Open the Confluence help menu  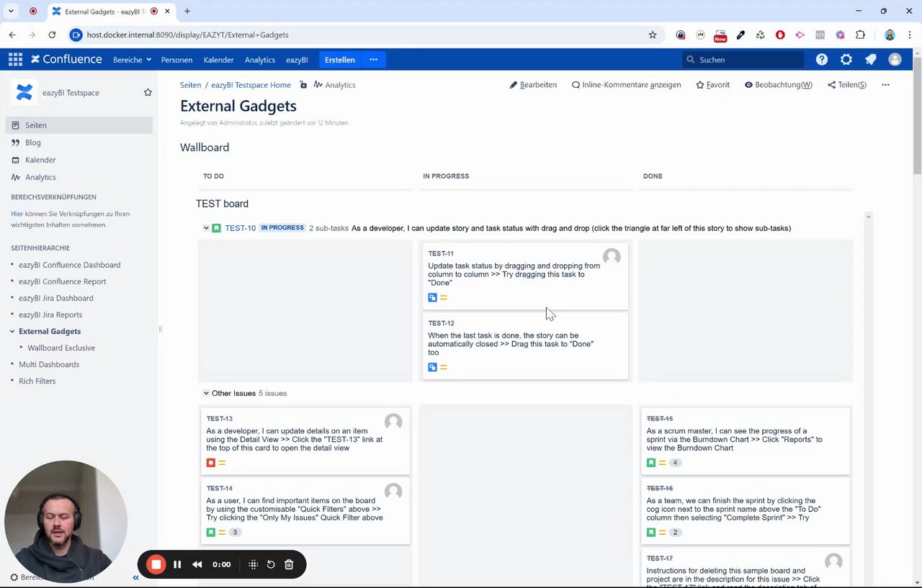[822, 60]
